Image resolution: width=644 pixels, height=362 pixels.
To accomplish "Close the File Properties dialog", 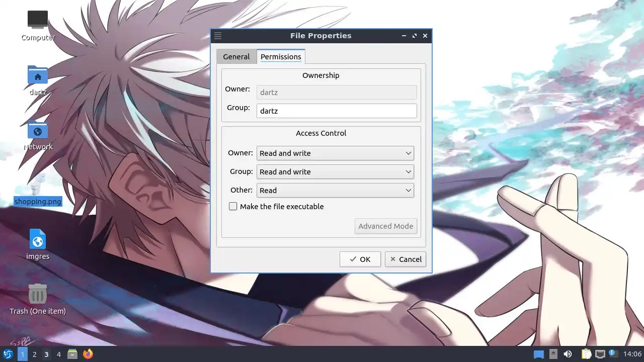I will (425, 36).
